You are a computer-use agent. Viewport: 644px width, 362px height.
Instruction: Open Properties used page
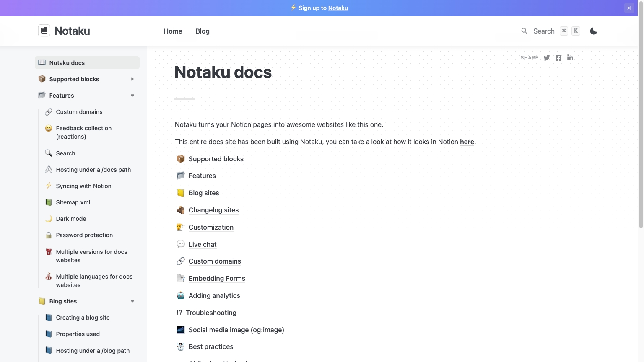[78, 334]
